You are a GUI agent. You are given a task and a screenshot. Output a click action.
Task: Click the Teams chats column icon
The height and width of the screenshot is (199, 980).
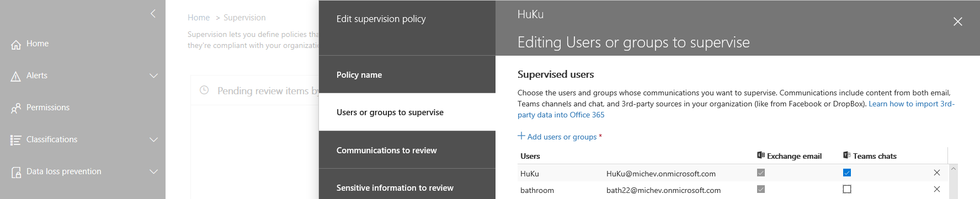click(847, 155)
